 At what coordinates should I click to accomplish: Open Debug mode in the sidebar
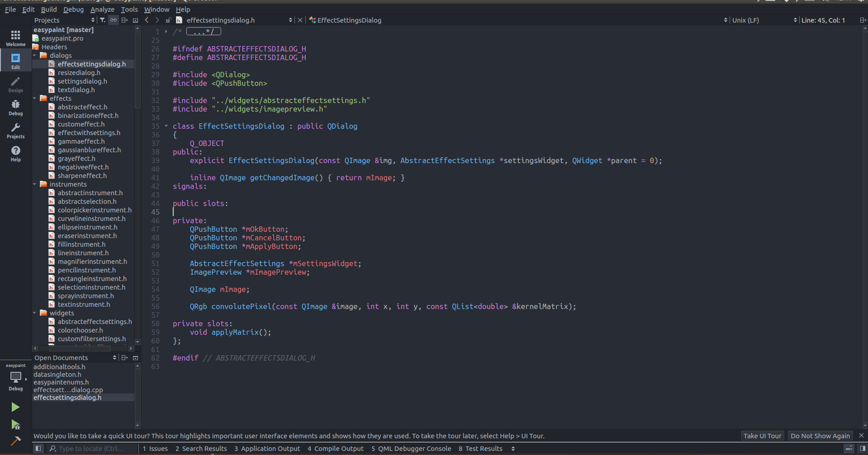pos(15,107)
